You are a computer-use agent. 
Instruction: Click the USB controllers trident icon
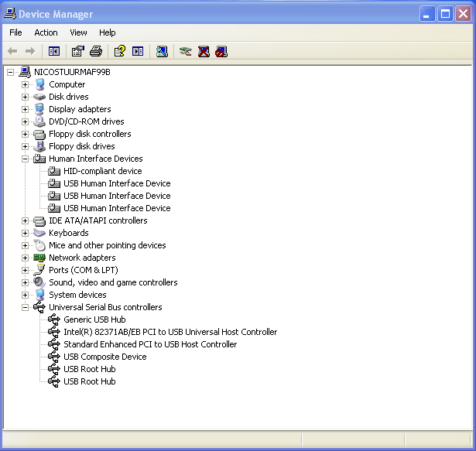point(39,307)
